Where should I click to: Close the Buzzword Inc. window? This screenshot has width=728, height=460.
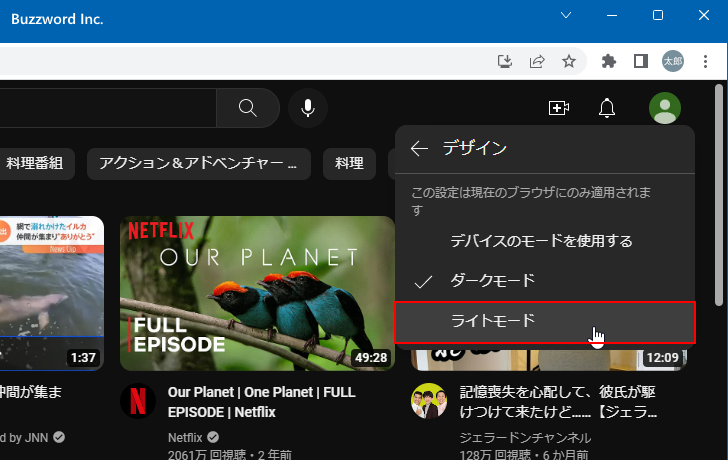pos(704,15)
